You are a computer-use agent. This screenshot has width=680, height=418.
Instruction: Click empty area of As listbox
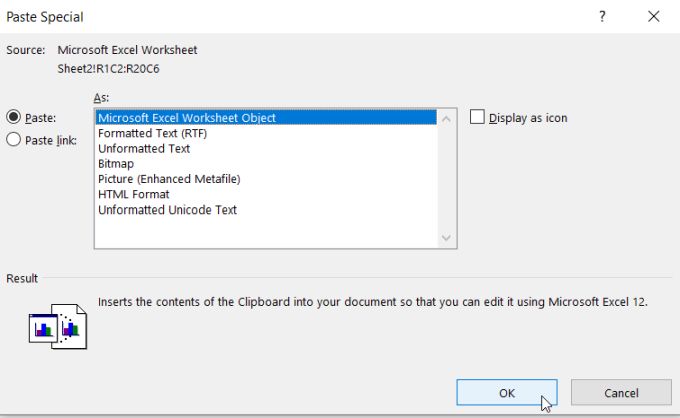click(x=265, y=232)
